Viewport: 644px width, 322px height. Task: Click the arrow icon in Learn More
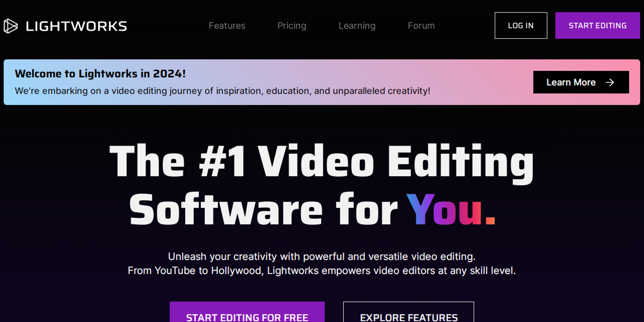click(x=610, y=82)
